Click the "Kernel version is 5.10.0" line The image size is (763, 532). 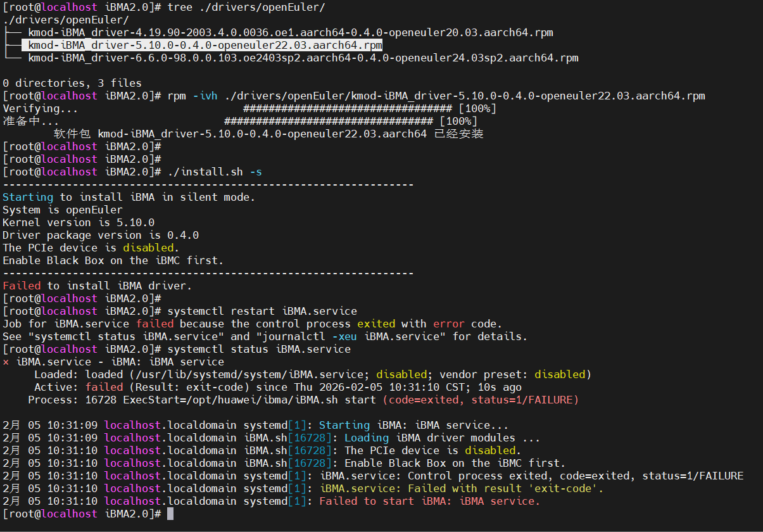click(79, 222)
